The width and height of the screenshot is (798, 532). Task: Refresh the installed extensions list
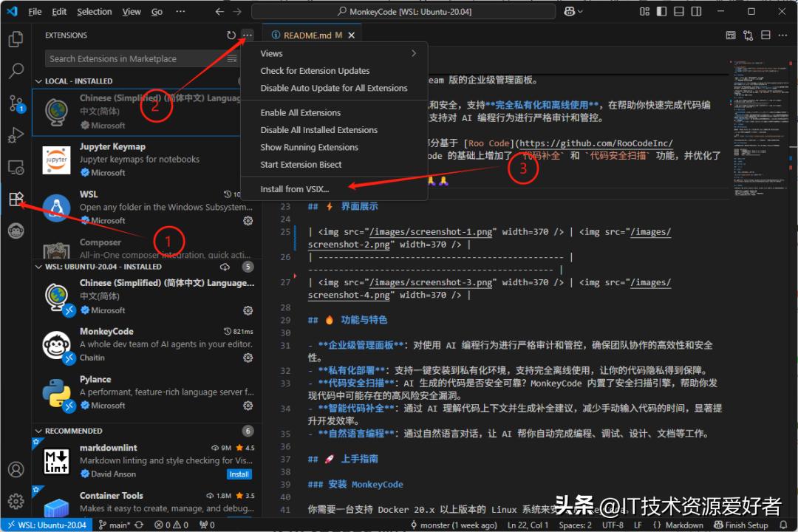[x=231, y=35]
